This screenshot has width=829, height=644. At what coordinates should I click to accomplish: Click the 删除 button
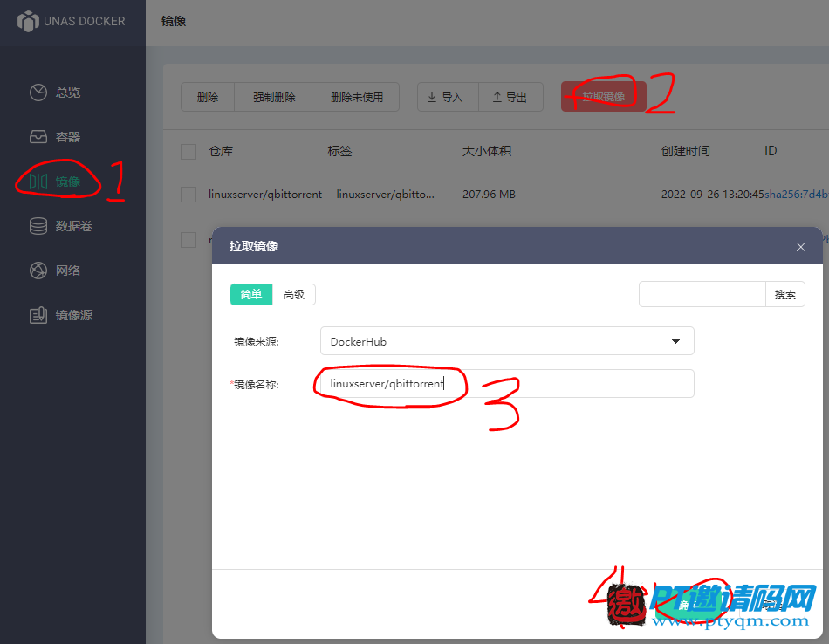click(208, 97)
